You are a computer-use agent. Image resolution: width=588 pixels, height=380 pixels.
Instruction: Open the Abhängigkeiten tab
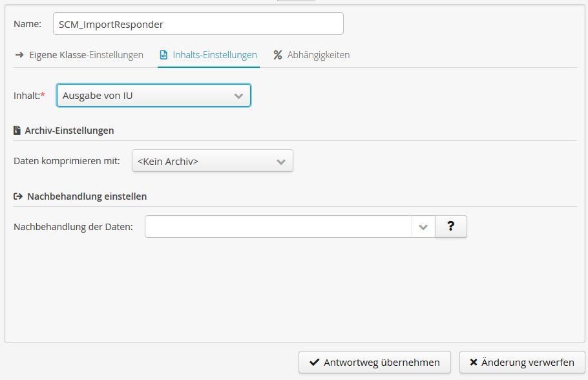[311, 55]
